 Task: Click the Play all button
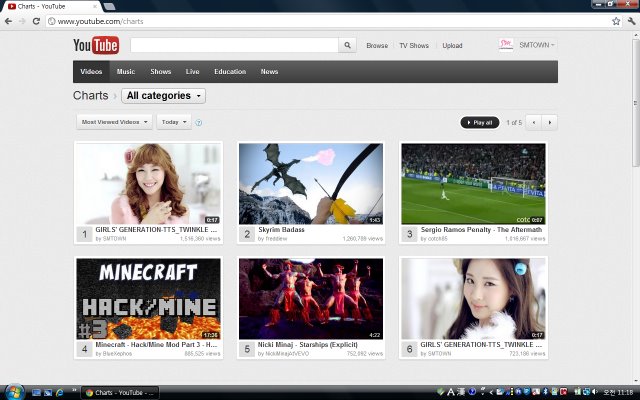click(x=480, y=122)
